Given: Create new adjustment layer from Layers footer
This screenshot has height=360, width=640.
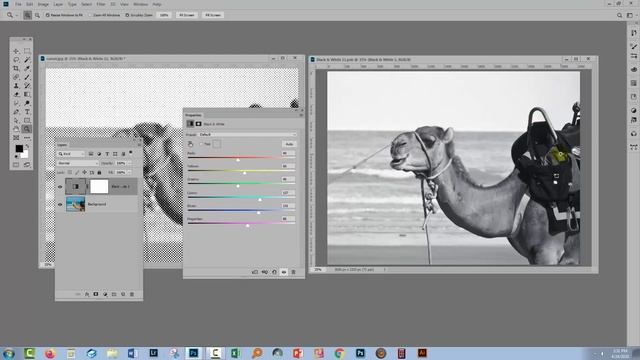Looking at the screenshot, I should click(x=105, y=294).
